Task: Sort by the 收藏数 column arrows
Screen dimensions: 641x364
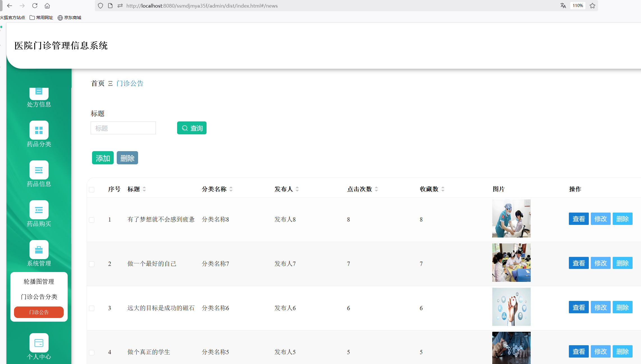Action: pyautogui.click(x=443, y=189)
